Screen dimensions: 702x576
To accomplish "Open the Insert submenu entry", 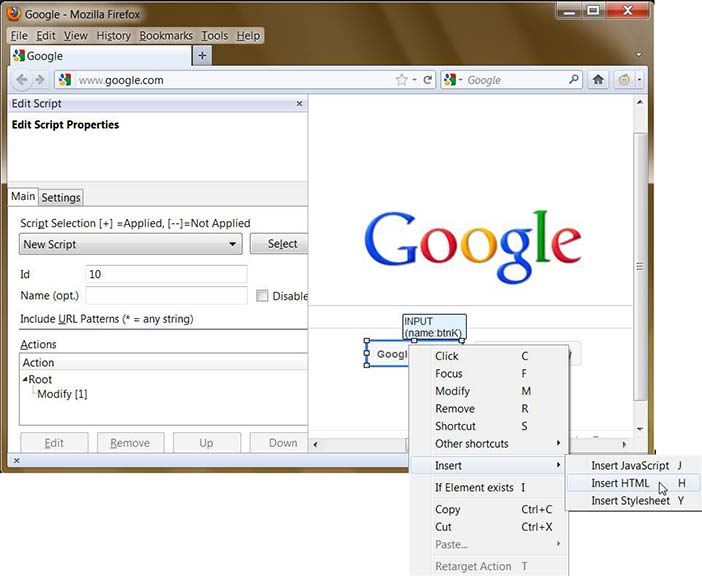I will 489,465.
